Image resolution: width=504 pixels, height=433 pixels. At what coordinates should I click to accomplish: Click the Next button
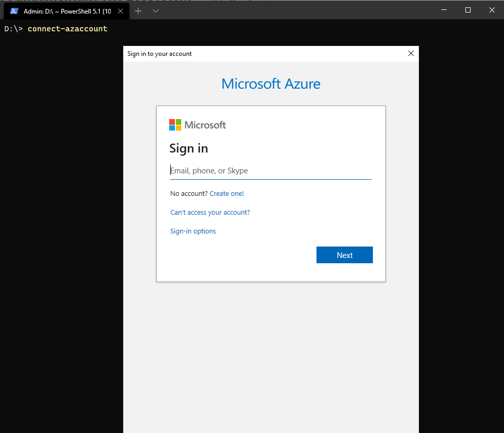coord(345,255)
